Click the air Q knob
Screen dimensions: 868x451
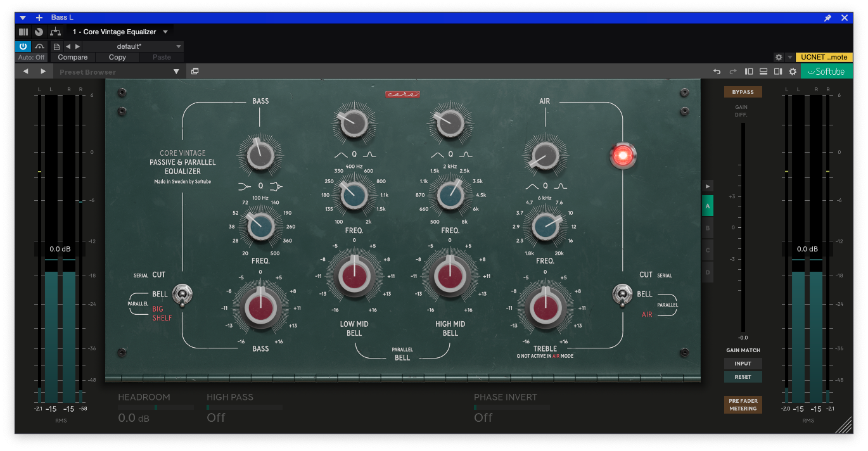[545, 155]
